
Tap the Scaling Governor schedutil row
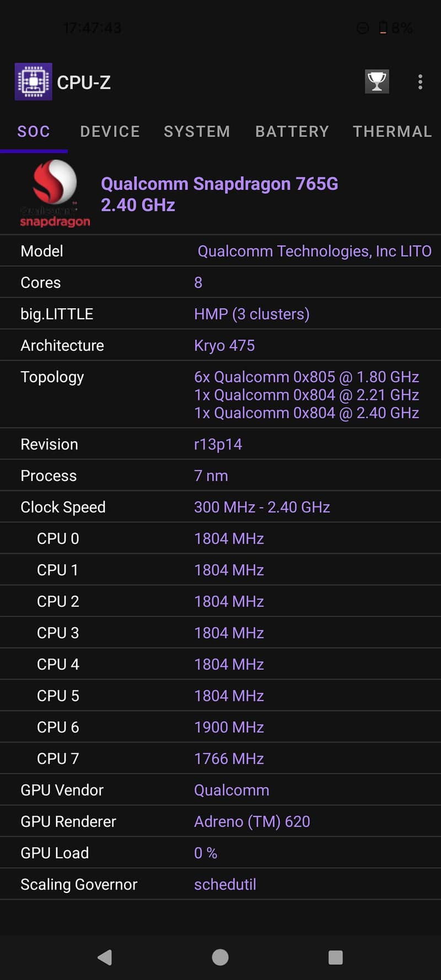point(220,884)
